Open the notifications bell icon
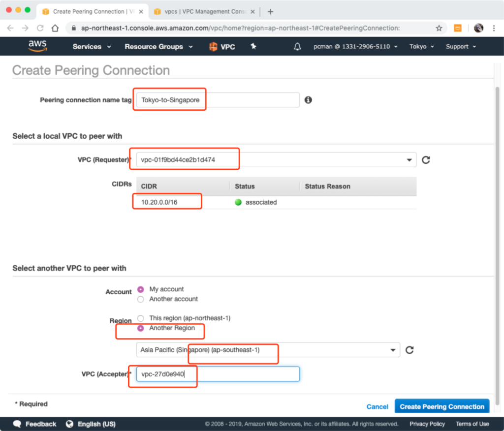 [x=297, y=47]
